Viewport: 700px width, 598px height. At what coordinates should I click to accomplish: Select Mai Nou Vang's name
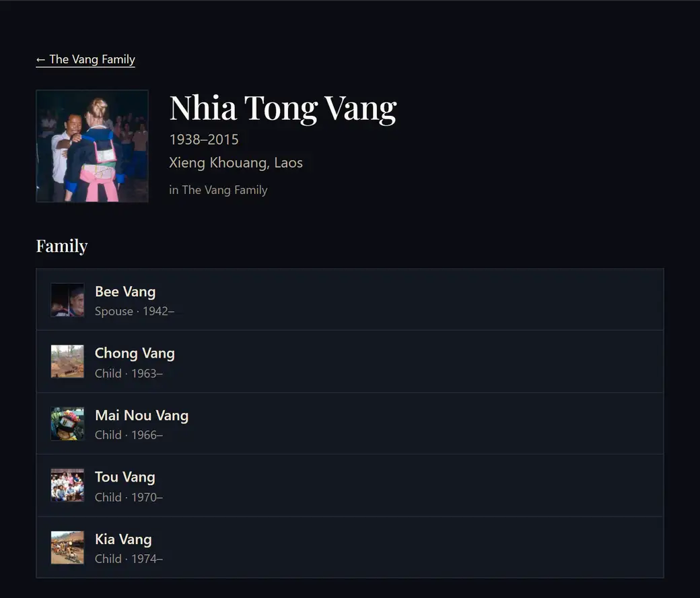pos(141,416)
